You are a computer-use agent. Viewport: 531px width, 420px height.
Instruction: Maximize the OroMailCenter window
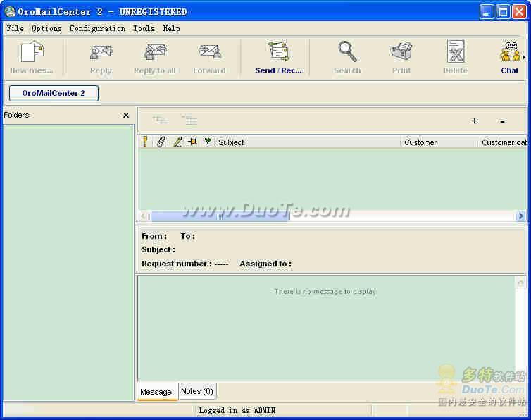503,12
